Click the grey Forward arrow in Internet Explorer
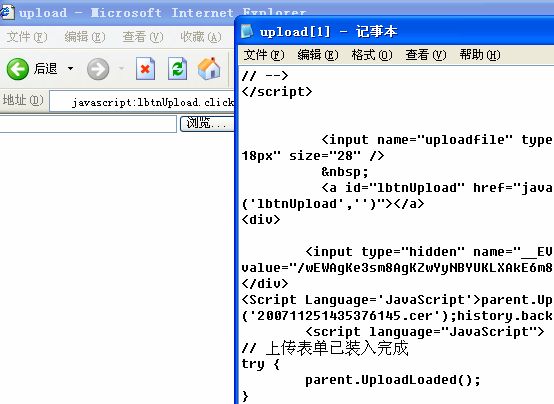The image size is (554, 404). point(98,69)
